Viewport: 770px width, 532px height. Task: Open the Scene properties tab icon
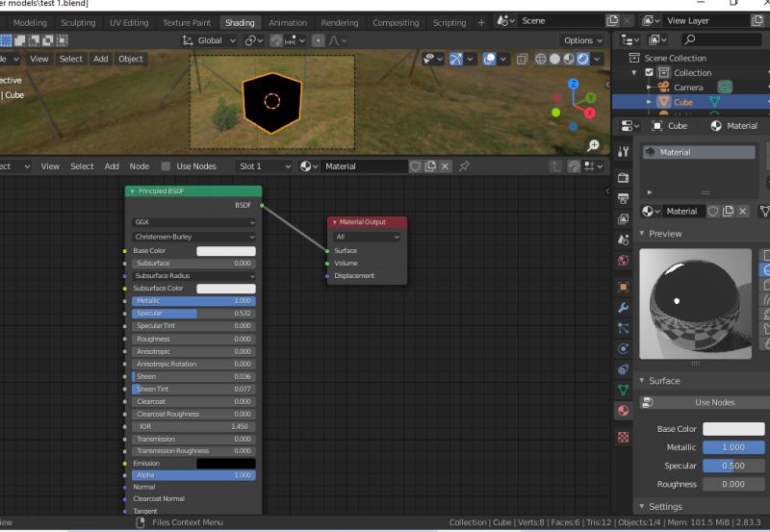coord(623,240)
